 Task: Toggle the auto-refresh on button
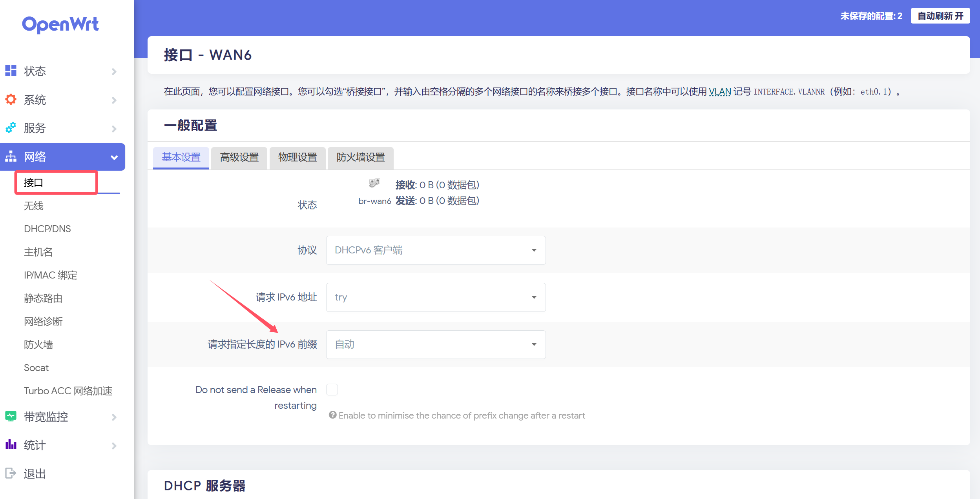(x=940, y=16)
